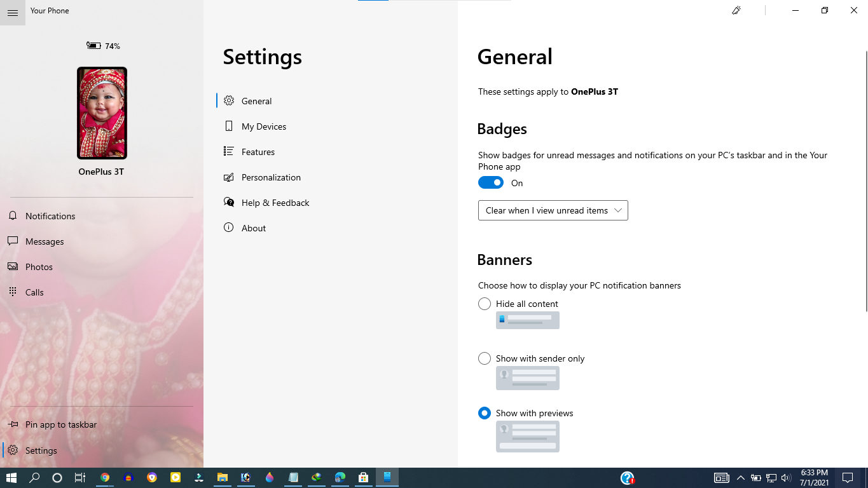Click the Hide all content banner preview image
The height and width of the screenshot is (488, 868).
click(x=528, y=320)
